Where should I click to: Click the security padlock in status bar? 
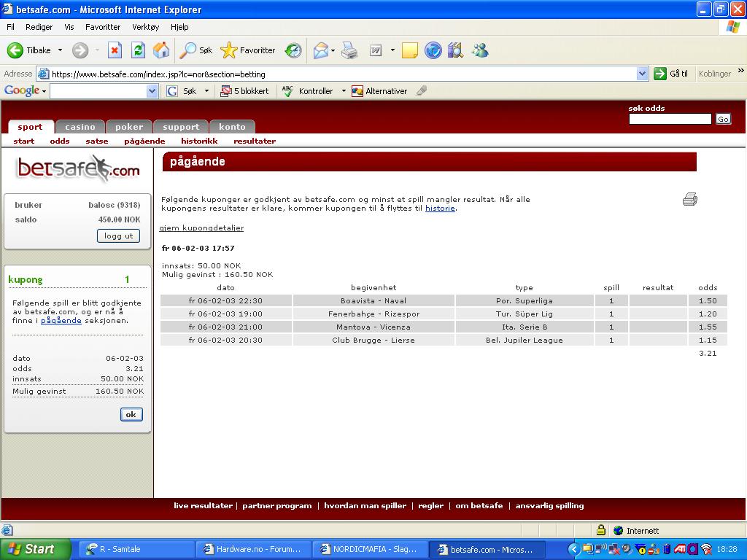point(601,530)
